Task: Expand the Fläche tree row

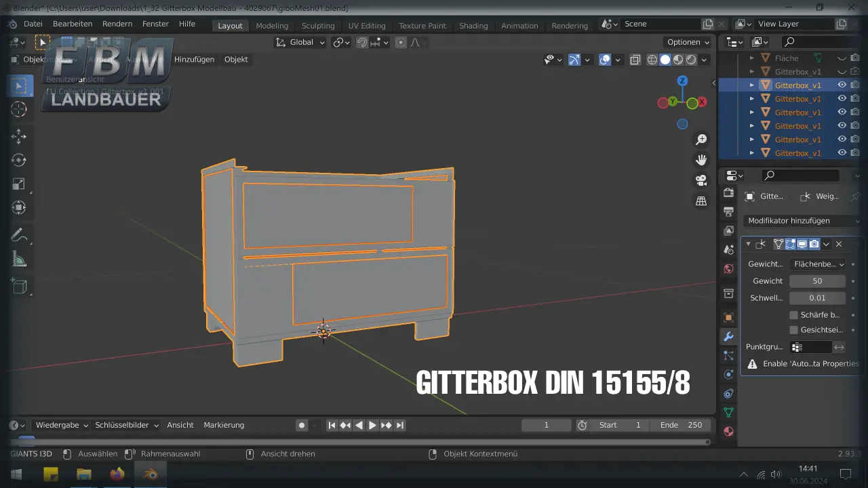Action: click(x=751, y=58)
